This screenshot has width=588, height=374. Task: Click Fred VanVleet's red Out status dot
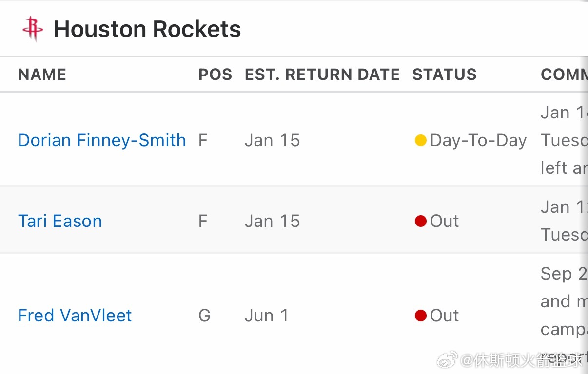pos(420,316)
